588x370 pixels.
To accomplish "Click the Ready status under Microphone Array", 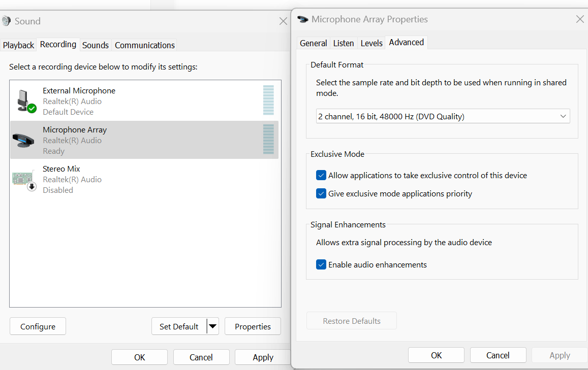I will [54, 151].
